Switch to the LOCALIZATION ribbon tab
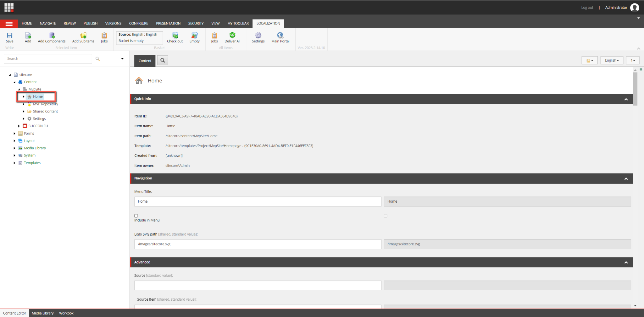Viewport: 644px width, 317px height. pos(268,24)
